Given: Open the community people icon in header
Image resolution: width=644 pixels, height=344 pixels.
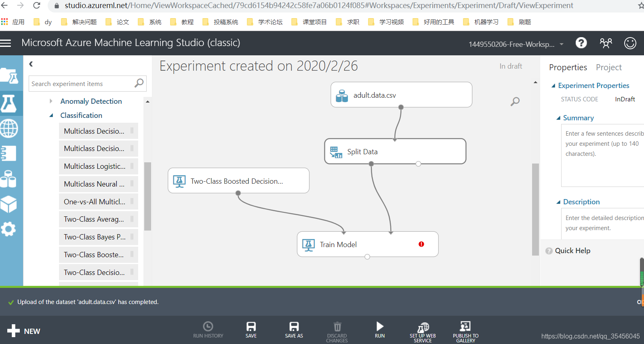Looking at the screenshot, I should pyautogui.click(x=606, y=43).
